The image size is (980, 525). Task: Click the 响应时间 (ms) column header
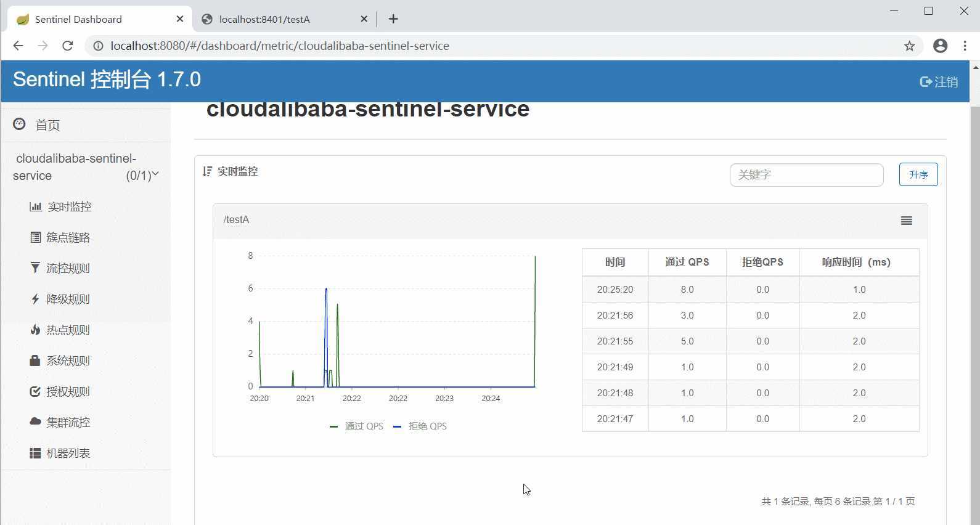[859, 262]
